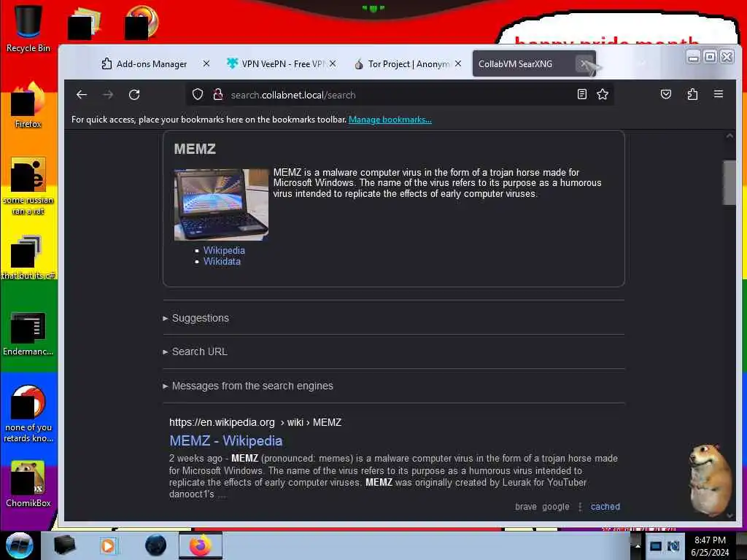Open 'some russian ran a rat' desktop icon
Screen dimensions: 747x560
pos(28,186)
